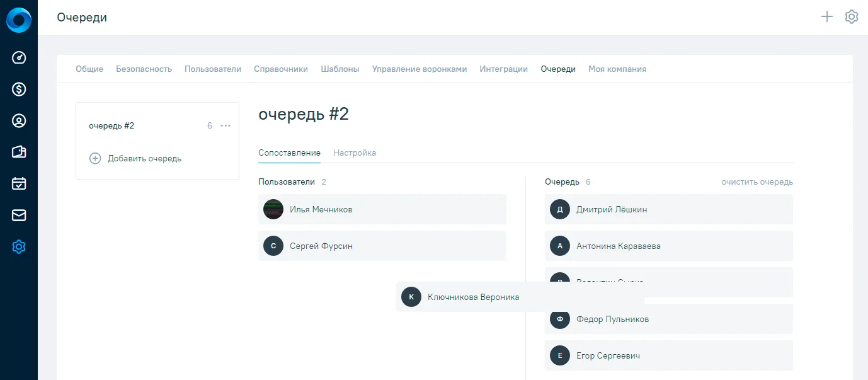Select очередь #2 in the queue panel
Screen dimensions: 868x380
tap(111, 125)
